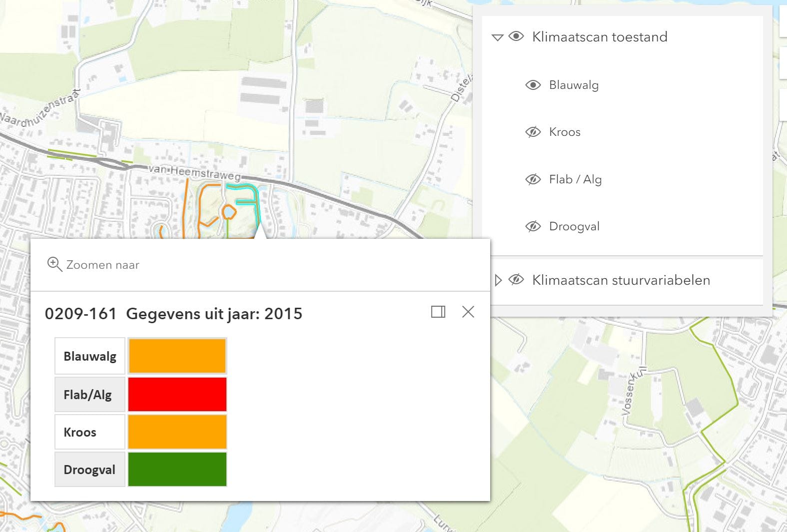Click the Kroos label in popup table
The image size is (787, 532).
[80, 432]
